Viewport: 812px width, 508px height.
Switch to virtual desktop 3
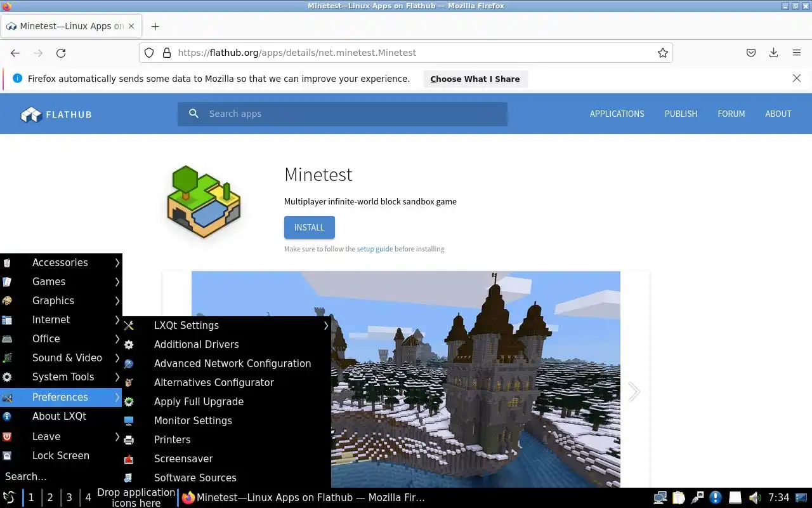tap(69, 497)
